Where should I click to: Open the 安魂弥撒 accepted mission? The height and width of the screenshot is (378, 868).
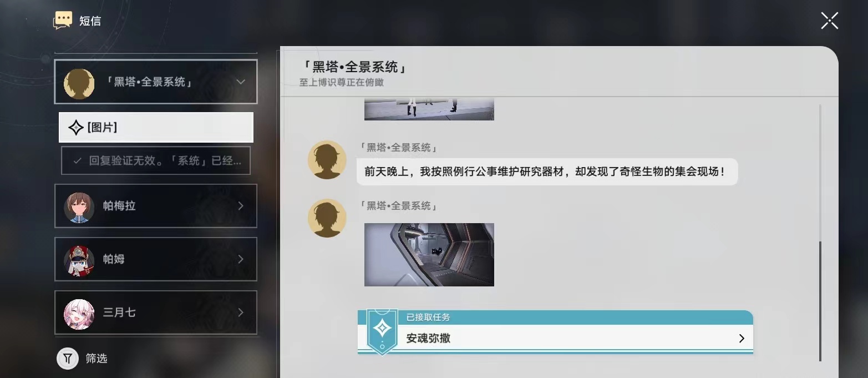[555, 332]
